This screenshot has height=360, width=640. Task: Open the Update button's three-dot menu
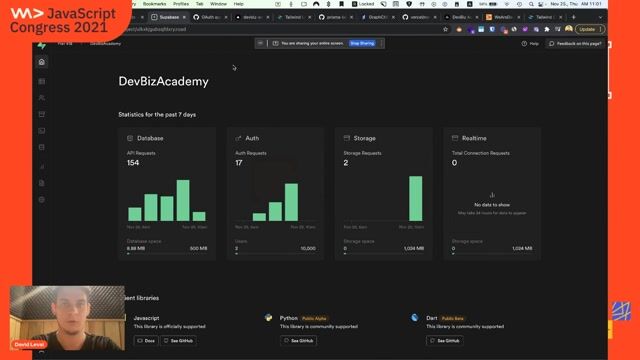click(601, 29)
